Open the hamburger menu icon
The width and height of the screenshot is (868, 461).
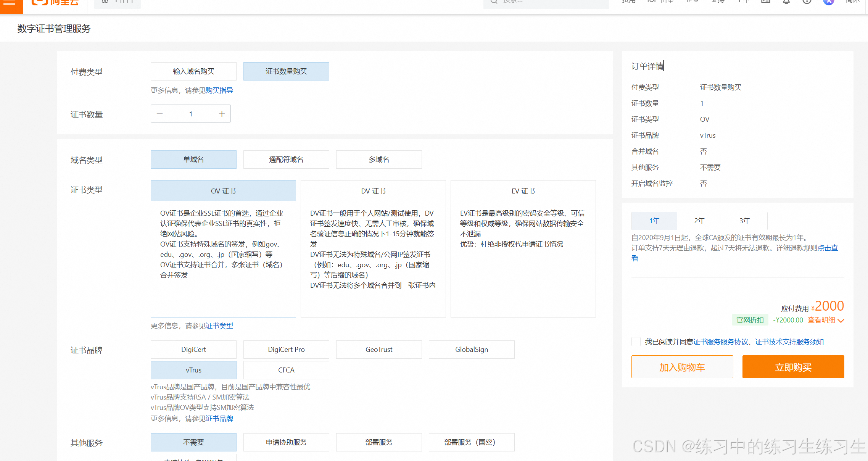(x=9, y=2)
